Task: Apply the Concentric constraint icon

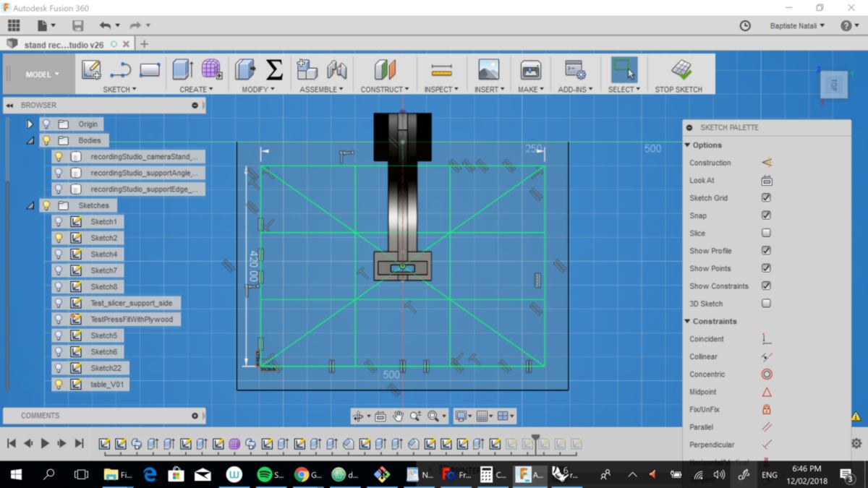Action: 767,374
